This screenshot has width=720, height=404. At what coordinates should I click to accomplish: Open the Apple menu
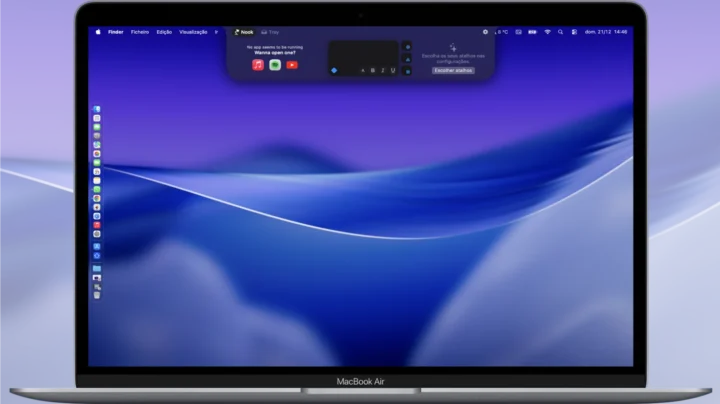98,32
